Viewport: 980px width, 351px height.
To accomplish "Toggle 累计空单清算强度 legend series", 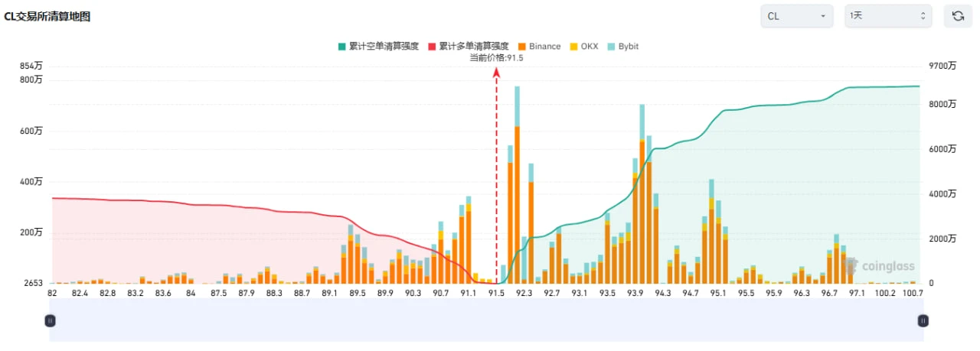I will click(378, 47).
